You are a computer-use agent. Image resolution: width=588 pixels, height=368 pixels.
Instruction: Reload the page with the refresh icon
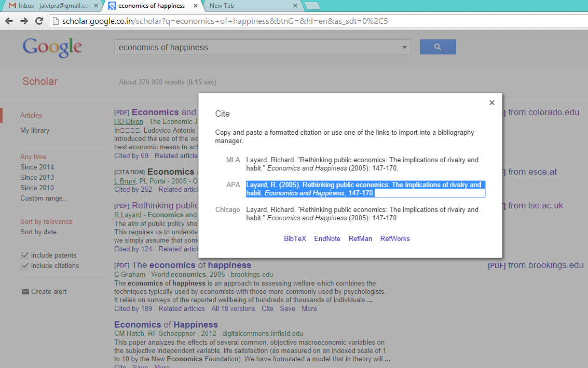pos(39,21)
